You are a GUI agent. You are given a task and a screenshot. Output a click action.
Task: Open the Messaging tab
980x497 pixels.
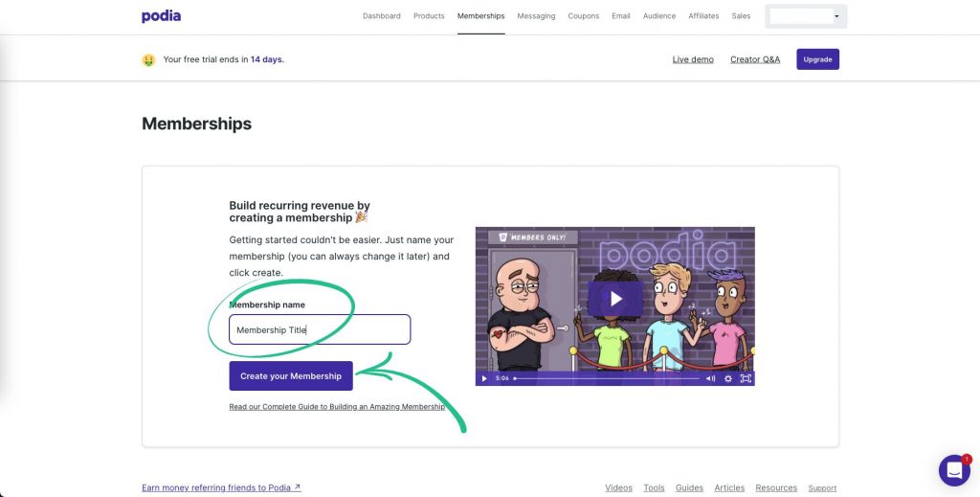[536, 16]
